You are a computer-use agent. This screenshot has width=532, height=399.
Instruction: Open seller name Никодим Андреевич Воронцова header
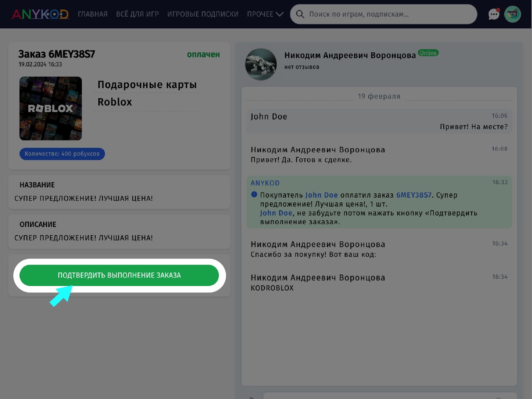coord(350,55)
